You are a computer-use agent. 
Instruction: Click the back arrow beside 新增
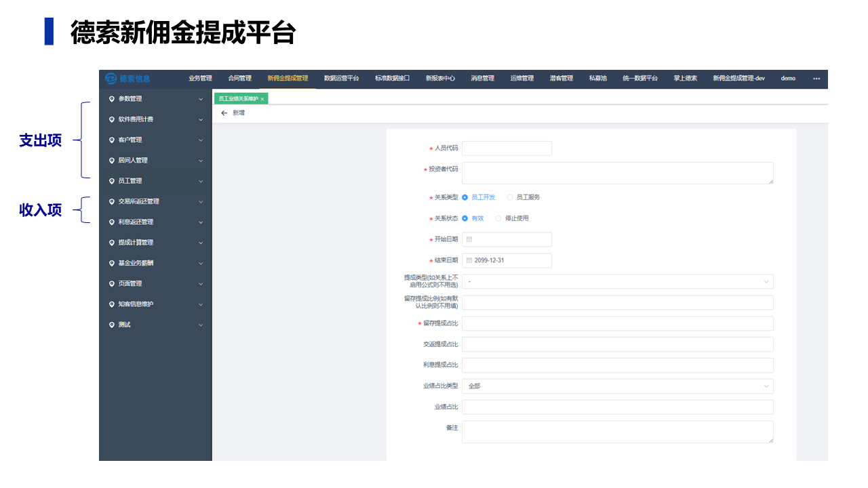coord(224,113)
